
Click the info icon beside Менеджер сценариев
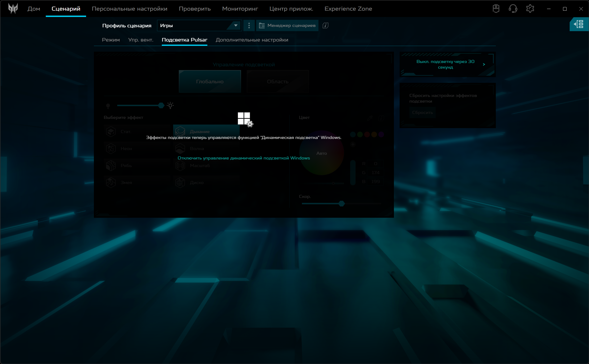[325, 25]
